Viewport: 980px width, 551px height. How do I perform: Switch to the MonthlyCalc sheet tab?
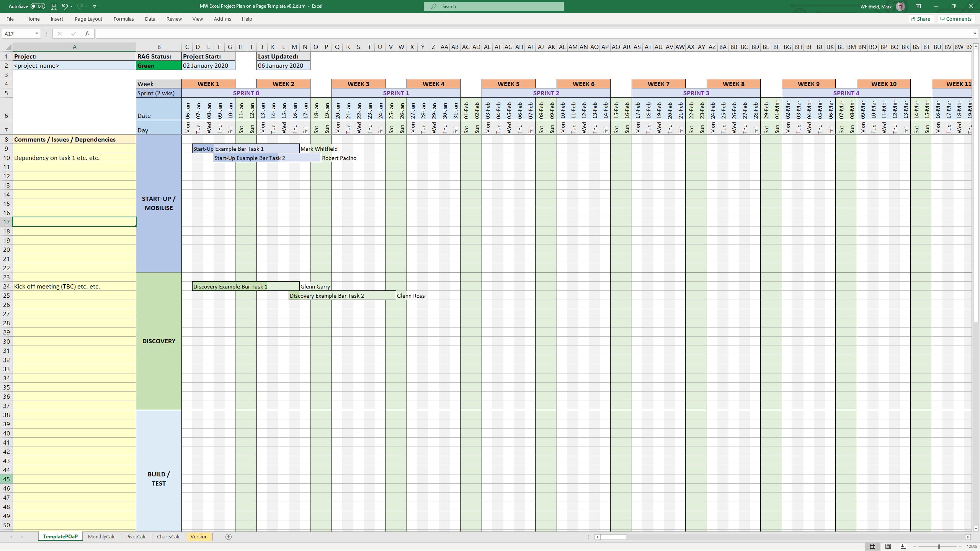pyautogui.click(x=101, y=536)
